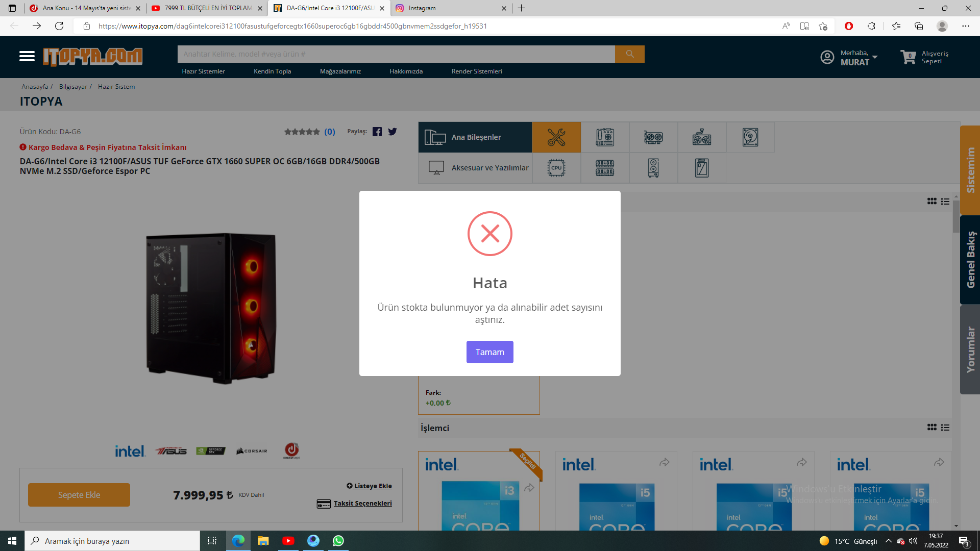The width and height of the screenshot is (980, 551).
Task: Open Hazır Sistemler menu item
Action: tap(203, 71)
